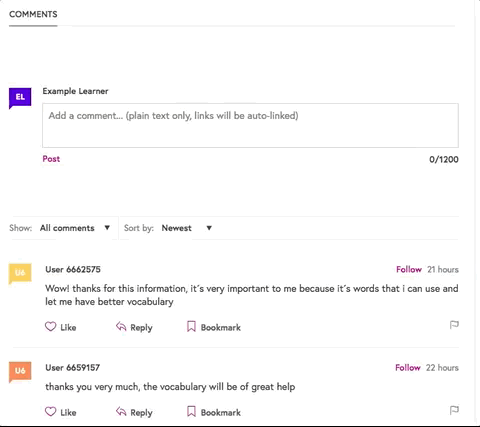Click the heart Like icon under User 6662575's comment
The image size is (480, 427).
tap(51, 326)
